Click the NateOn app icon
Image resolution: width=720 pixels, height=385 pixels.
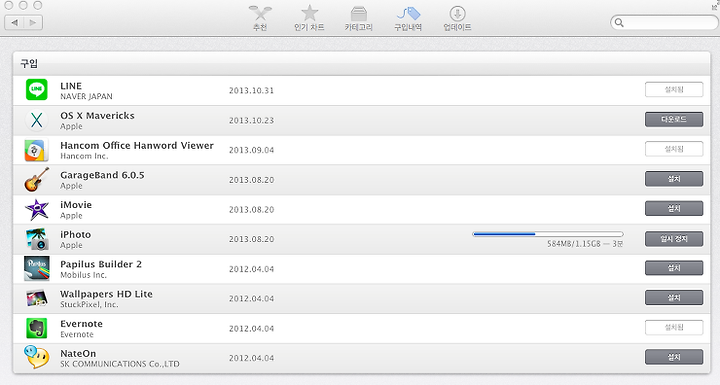37,357
